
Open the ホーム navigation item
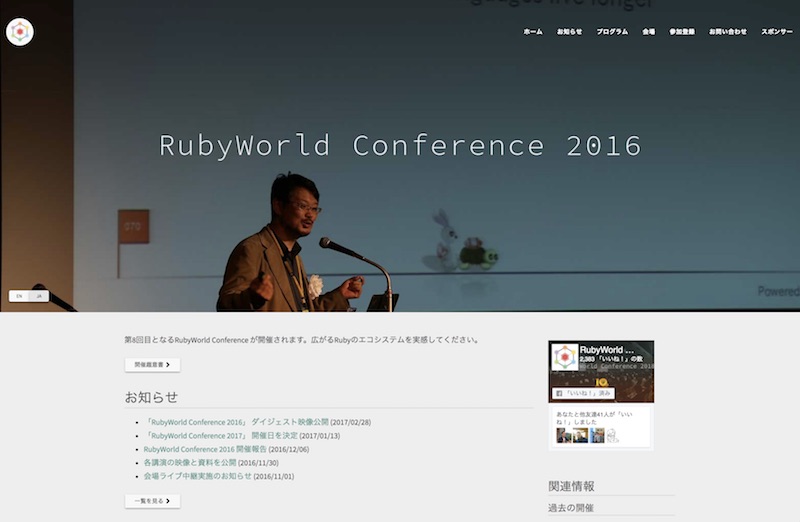click(x=533, y=32)
